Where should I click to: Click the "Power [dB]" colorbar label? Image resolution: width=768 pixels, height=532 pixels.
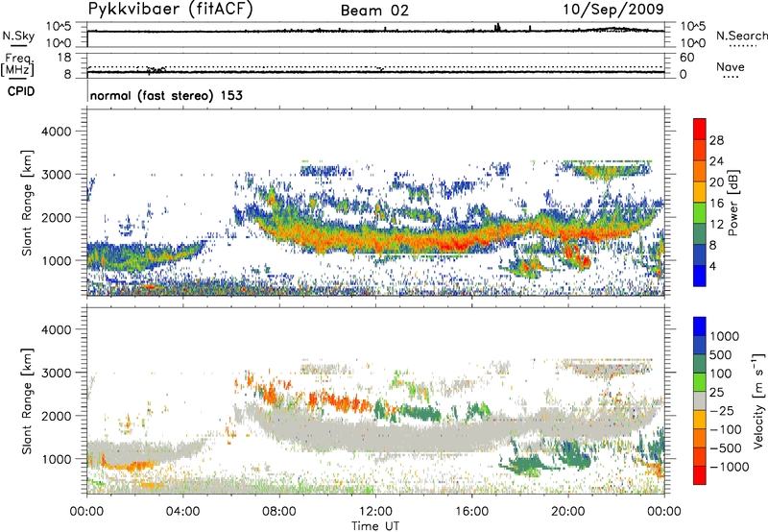coord(732,203)
